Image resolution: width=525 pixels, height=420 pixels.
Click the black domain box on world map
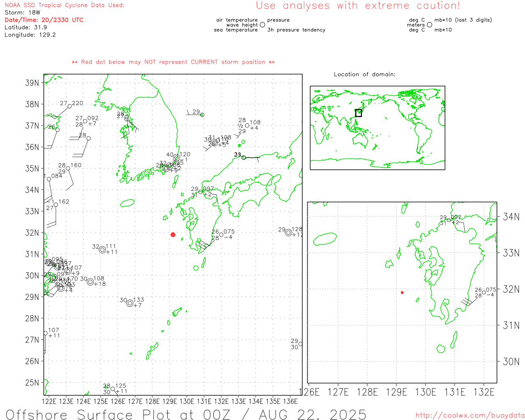[358, 113]
